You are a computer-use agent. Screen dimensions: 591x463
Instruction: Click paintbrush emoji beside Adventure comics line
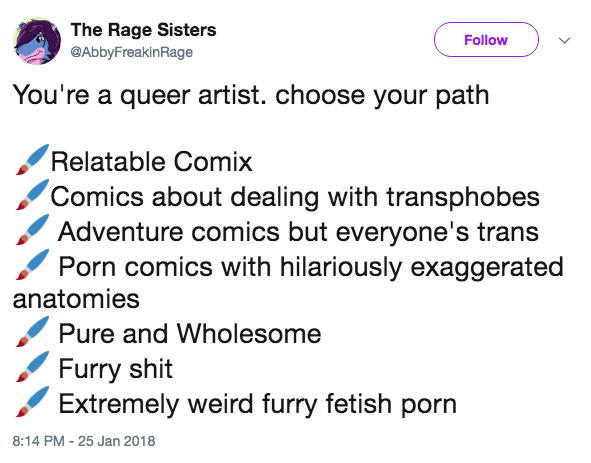[x=32, y=230]
